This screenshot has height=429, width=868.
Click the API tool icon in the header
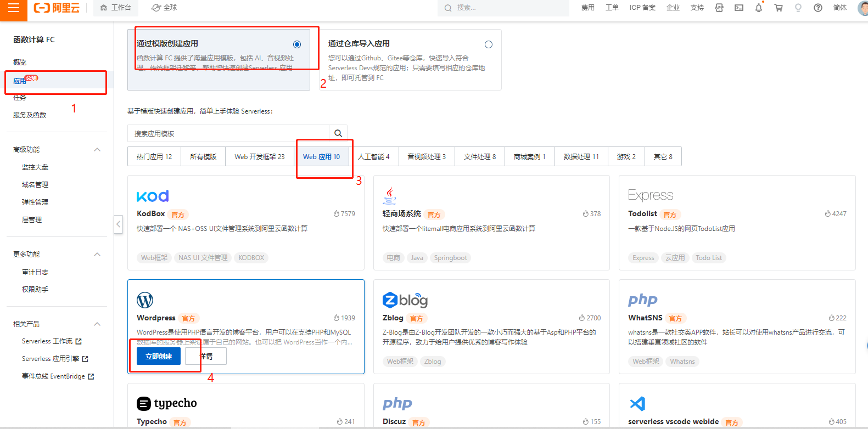pyautogui.click(x=719, y=8)
